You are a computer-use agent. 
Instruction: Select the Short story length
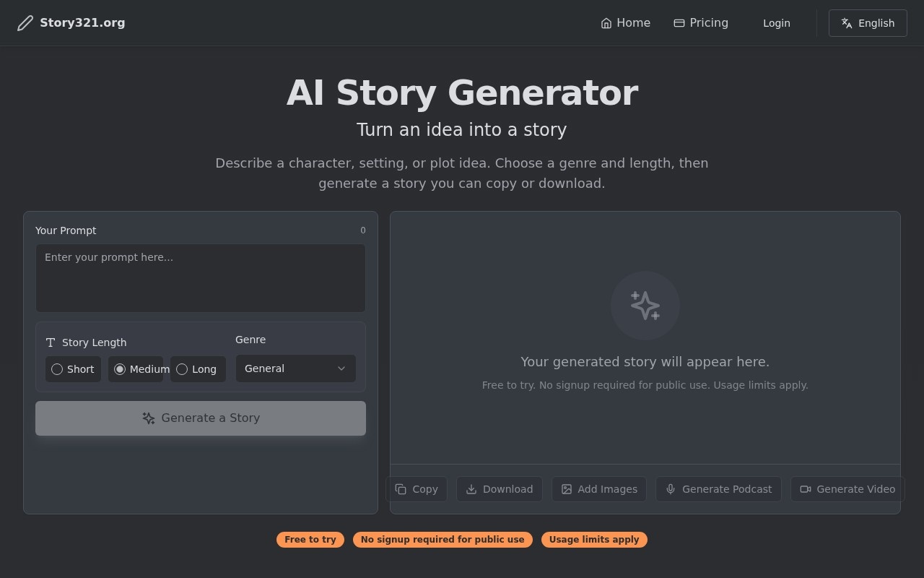coord(73,369)
